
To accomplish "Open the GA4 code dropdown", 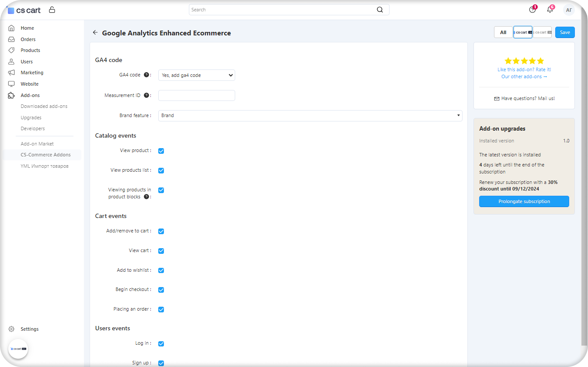I will coord(197,75).
